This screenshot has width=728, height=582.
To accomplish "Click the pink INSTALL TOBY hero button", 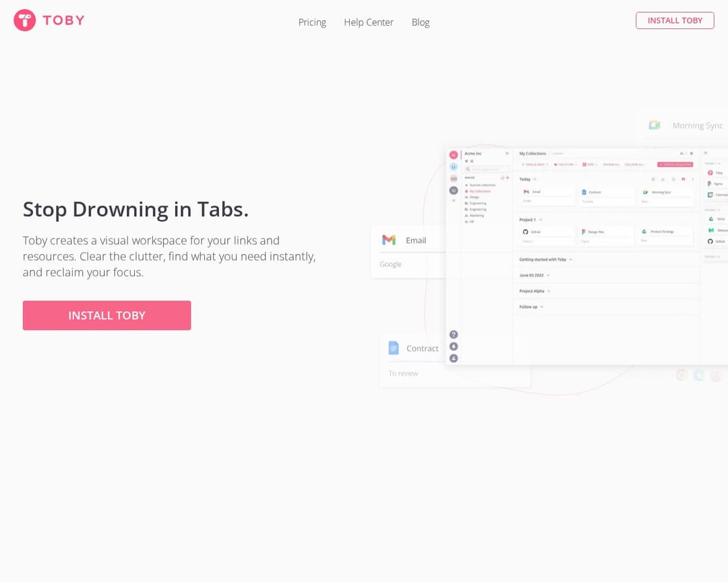I will (x=107, y=316).
